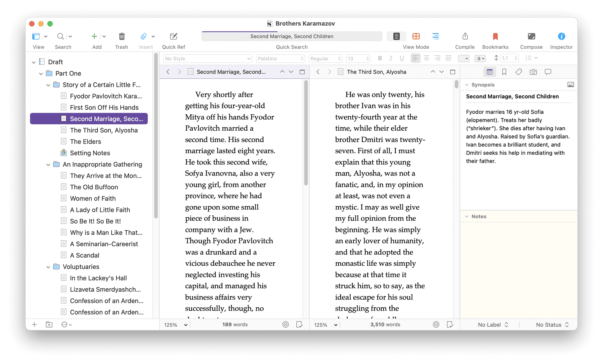This screenshot has height=364, width=603.
Task: Collapse the Part One folder in the binder
Action: [41, 73]
